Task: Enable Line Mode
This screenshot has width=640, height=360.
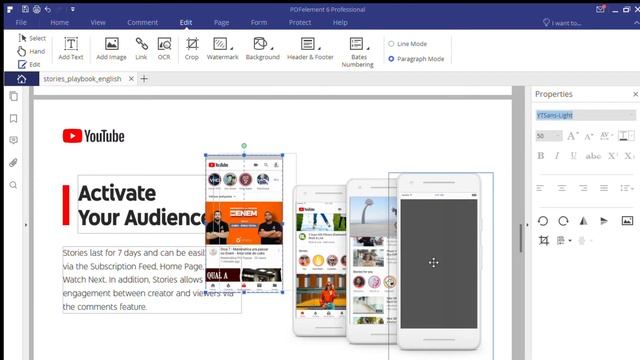Action: tap(408, 44)
